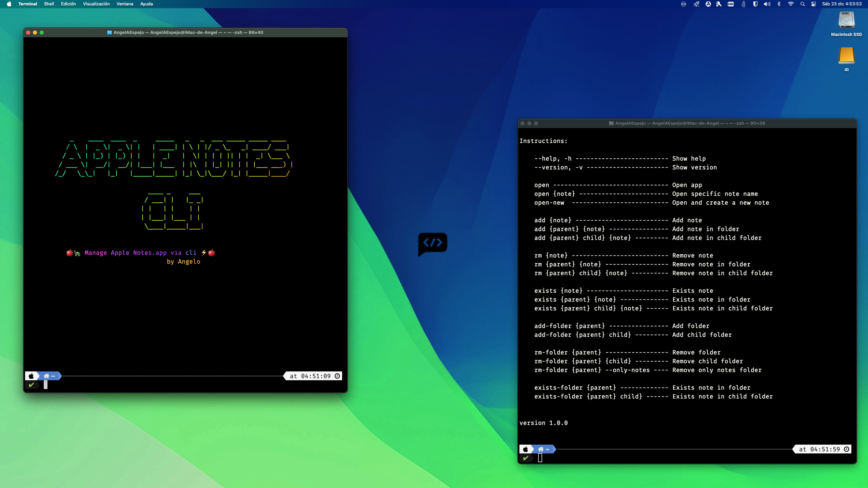Click the 'rm {note}' Remove note line

pos(624,256)
